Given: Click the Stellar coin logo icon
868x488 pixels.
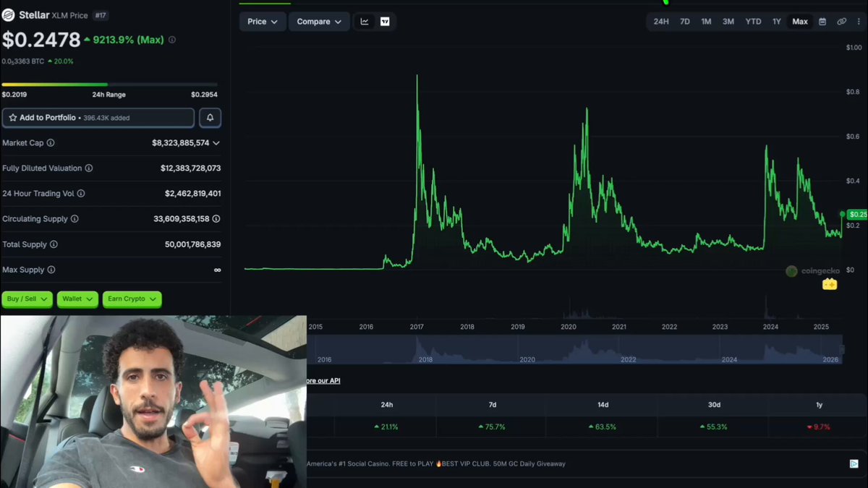Looking at the screenshot, I should tap(8, 15).
